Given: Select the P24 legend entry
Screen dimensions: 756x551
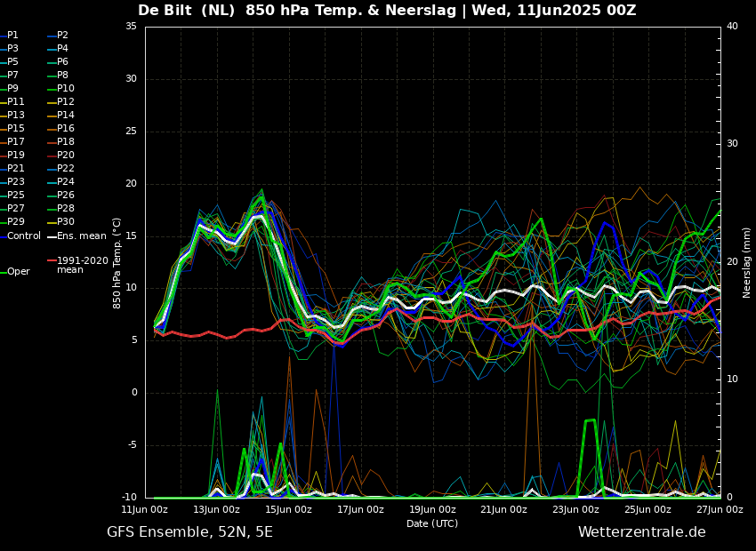Looking at the screenshot, I should 66,181.
